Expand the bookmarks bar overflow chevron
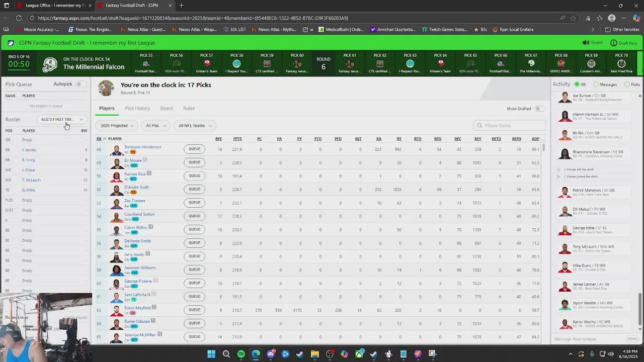The width and height of the screenshot is (644, 362). click(x=593, y=30)
